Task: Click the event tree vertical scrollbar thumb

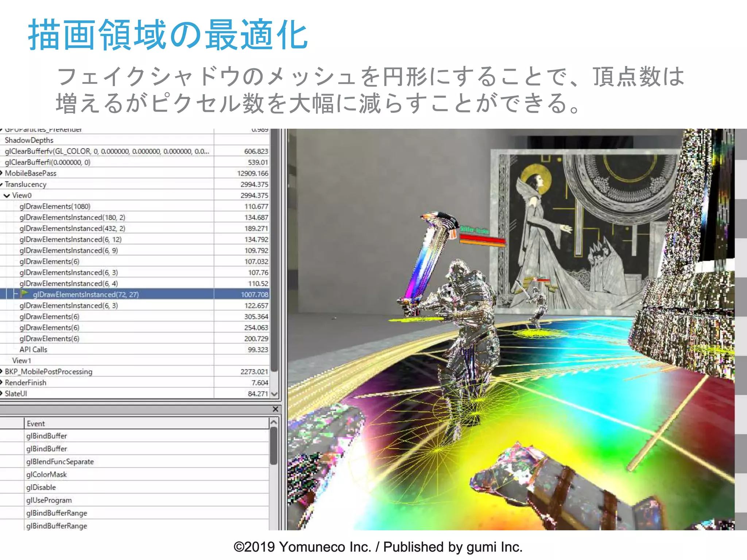Action: (x=274, y=250)
